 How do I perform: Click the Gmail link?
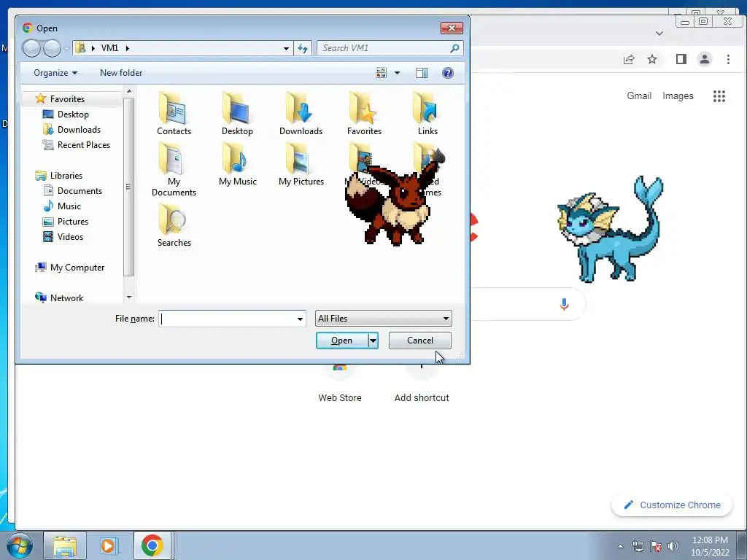(639, 96)
